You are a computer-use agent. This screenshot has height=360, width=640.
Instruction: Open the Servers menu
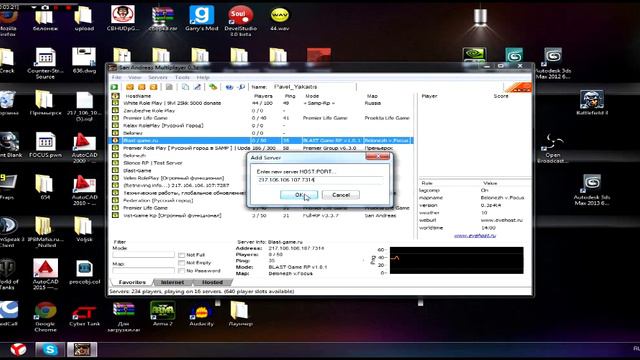tap(158, 77)
